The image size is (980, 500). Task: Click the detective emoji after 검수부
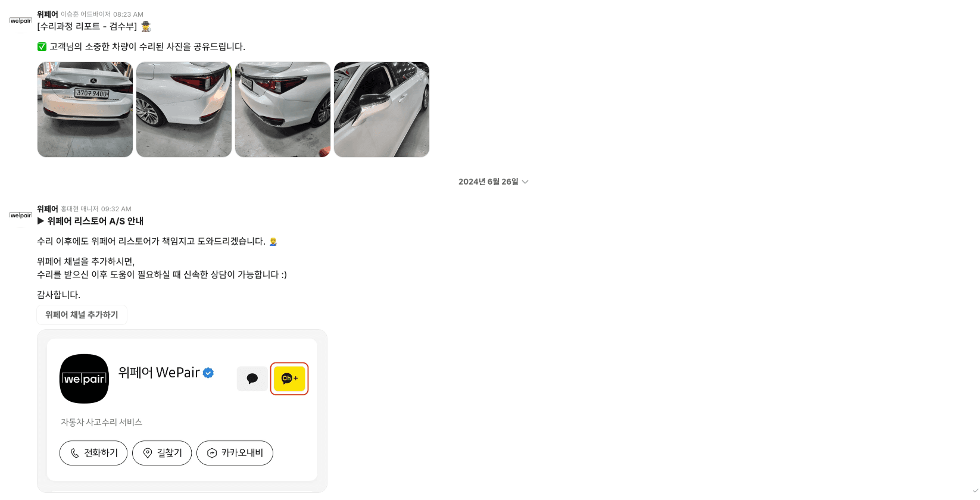click(x=146, y=26)
